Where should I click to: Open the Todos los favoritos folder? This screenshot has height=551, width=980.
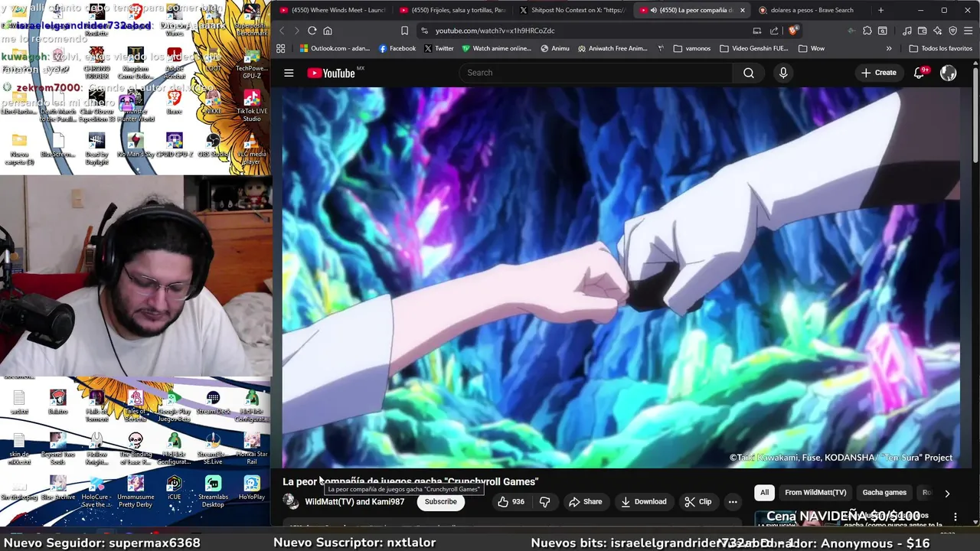(x=941, y=48)
